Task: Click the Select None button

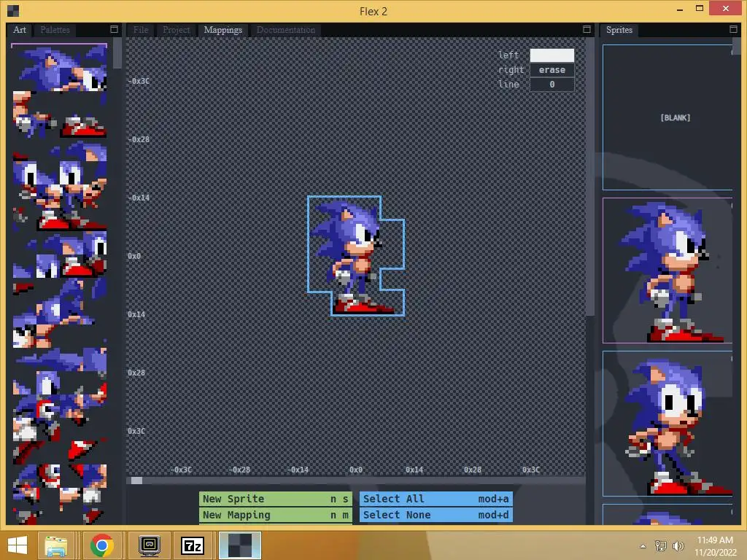Action: coord(436,515)
